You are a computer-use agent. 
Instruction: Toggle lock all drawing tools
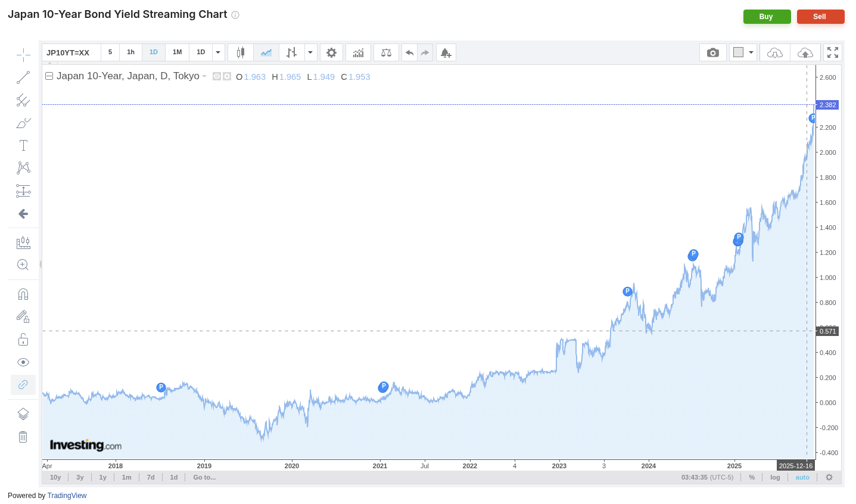point(23,340)
